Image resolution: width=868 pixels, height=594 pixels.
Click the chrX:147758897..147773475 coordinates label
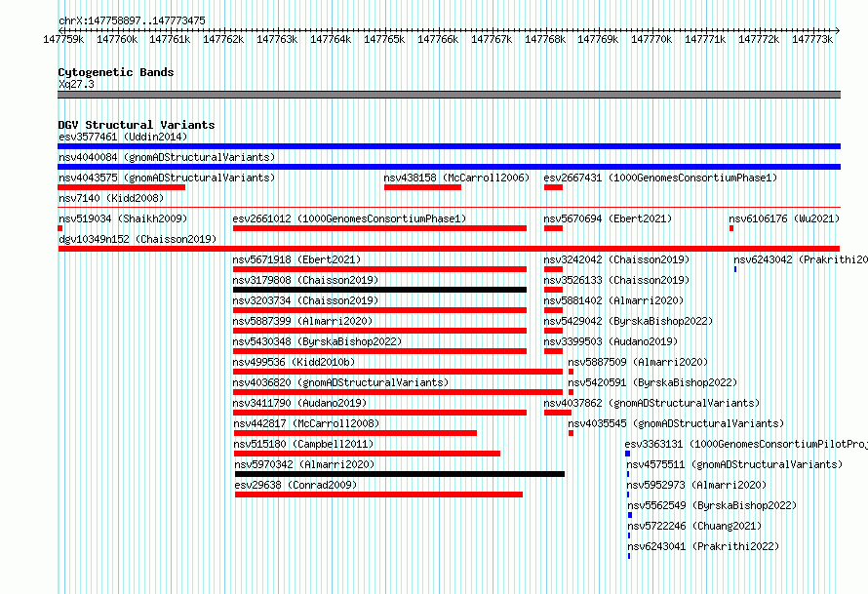coord(132,20)
